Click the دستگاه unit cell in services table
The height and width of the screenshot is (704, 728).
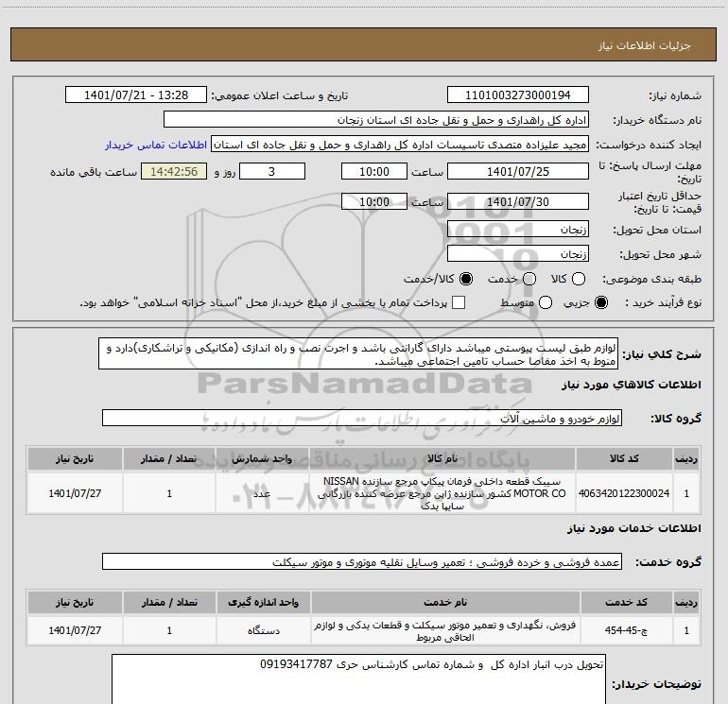(263, 630)
